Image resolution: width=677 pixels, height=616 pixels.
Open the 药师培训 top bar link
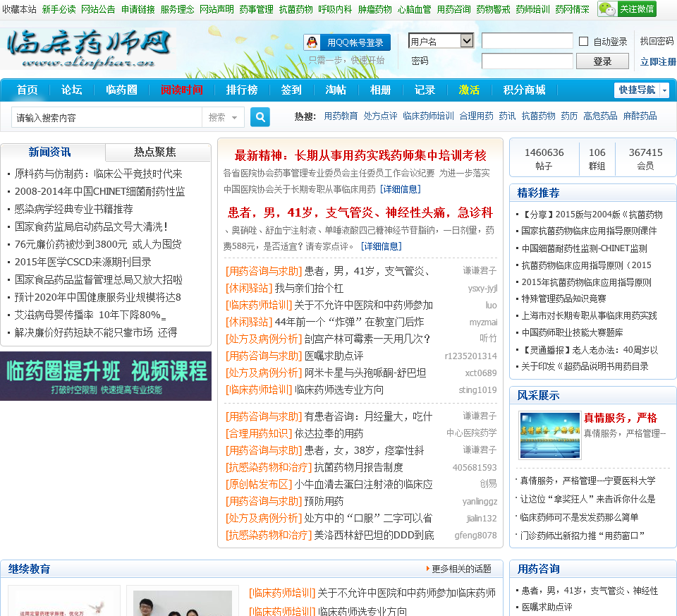coord(533,9)
